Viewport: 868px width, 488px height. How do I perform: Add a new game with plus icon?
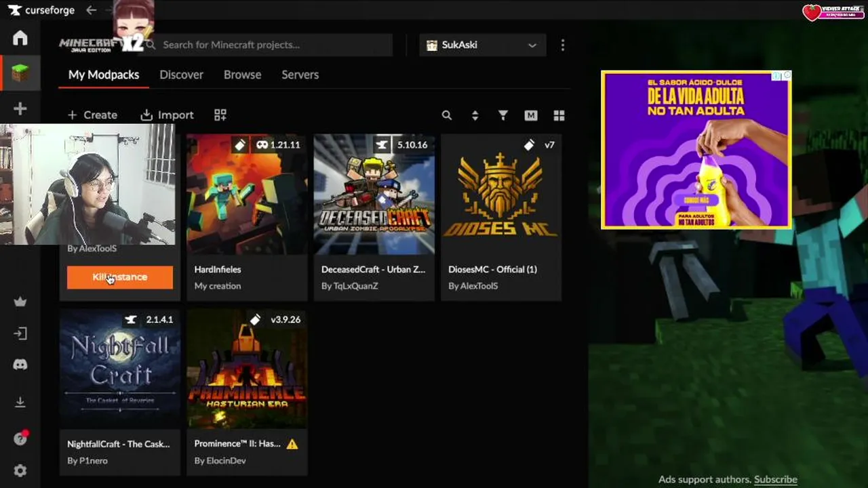pos(20,108)
